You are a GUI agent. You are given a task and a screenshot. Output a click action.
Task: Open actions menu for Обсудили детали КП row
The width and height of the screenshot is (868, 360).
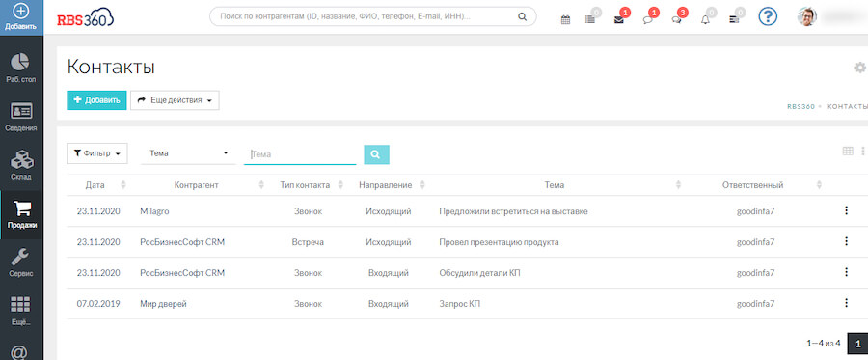846,272
